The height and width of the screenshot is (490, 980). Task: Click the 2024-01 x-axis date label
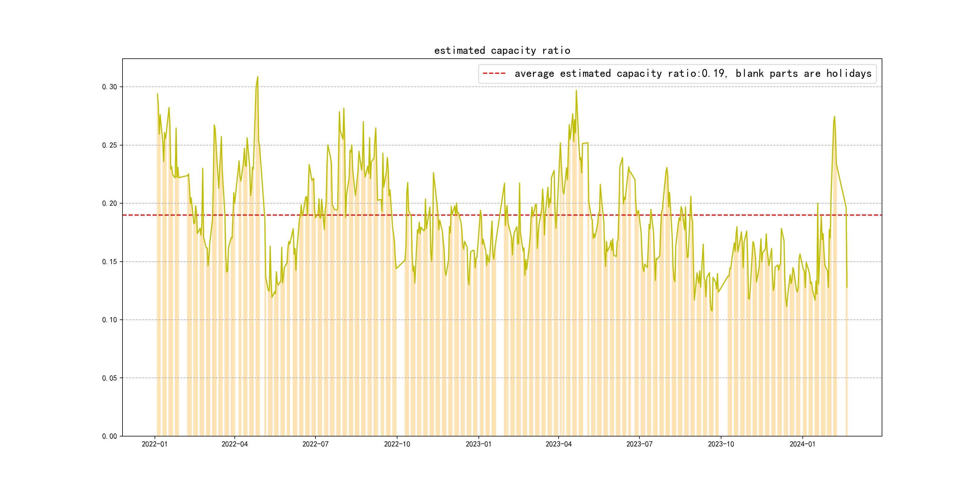802,444
